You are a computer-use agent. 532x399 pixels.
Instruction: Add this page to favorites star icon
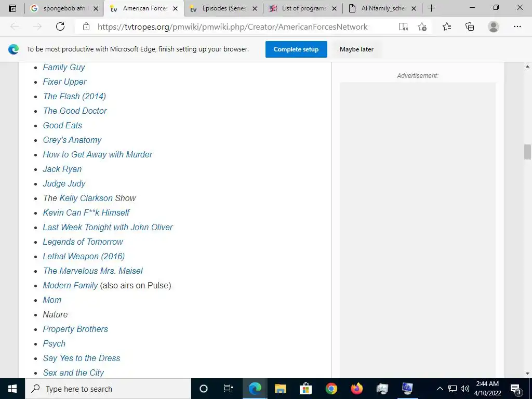coord(422,26)
